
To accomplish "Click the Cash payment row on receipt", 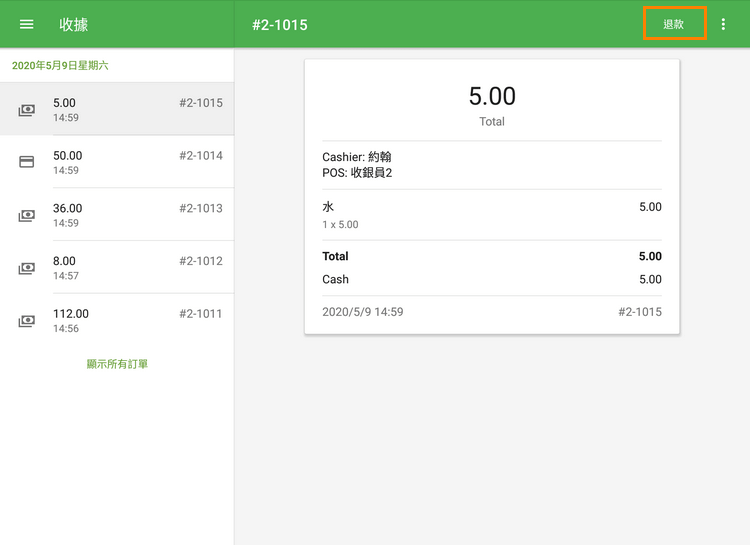I will click(x=491, y=280).
